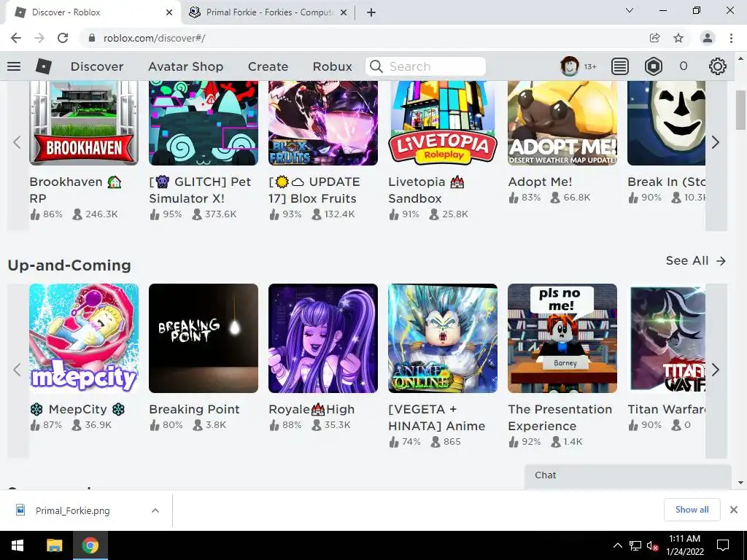Open the Robux nav item
The width and height of the screenshot is (747, 560).
333,66
